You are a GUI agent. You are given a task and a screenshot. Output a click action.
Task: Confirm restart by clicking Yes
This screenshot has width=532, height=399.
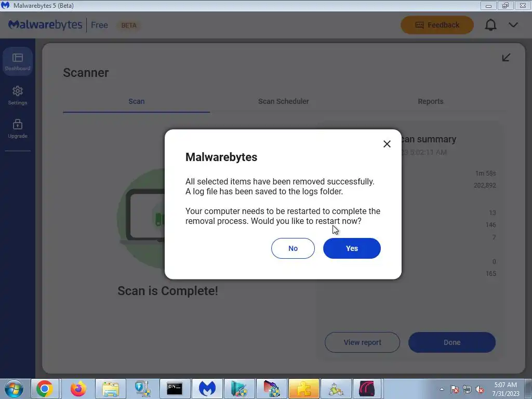tap(352, 248)
